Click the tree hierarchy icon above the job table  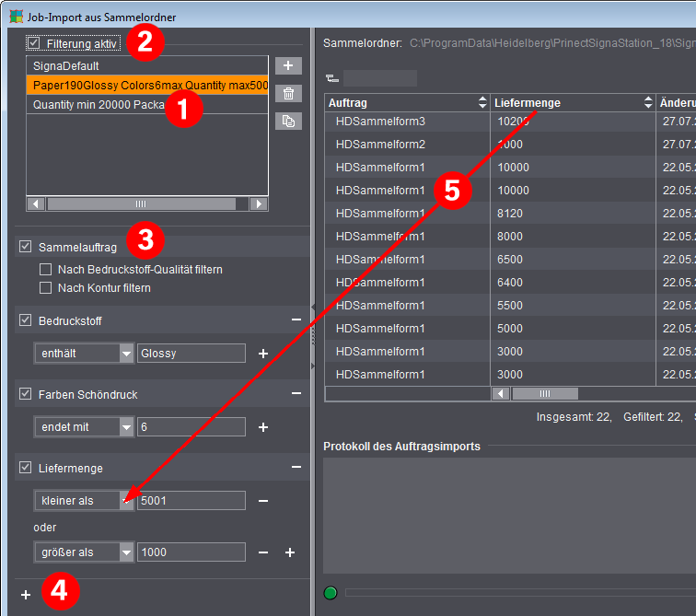click(332, 78)
